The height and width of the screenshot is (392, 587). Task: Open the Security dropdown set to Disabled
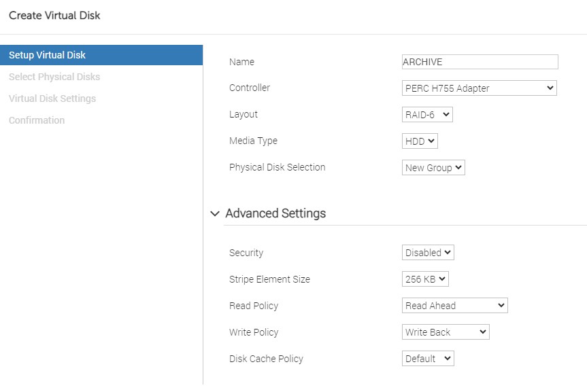tap(427, 252)
